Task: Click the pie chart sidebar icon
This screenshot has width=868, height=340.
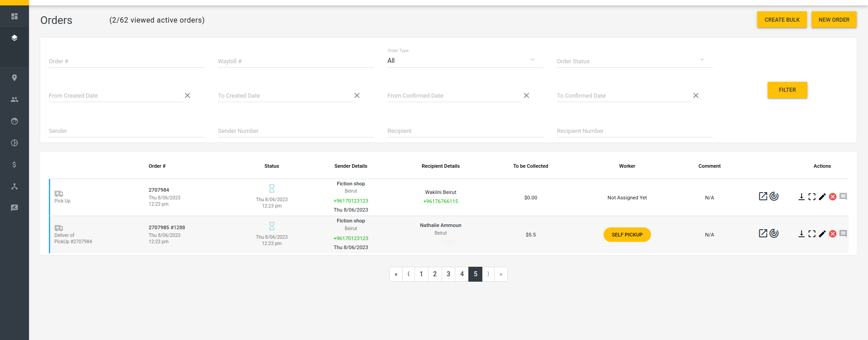Action: 14,143
